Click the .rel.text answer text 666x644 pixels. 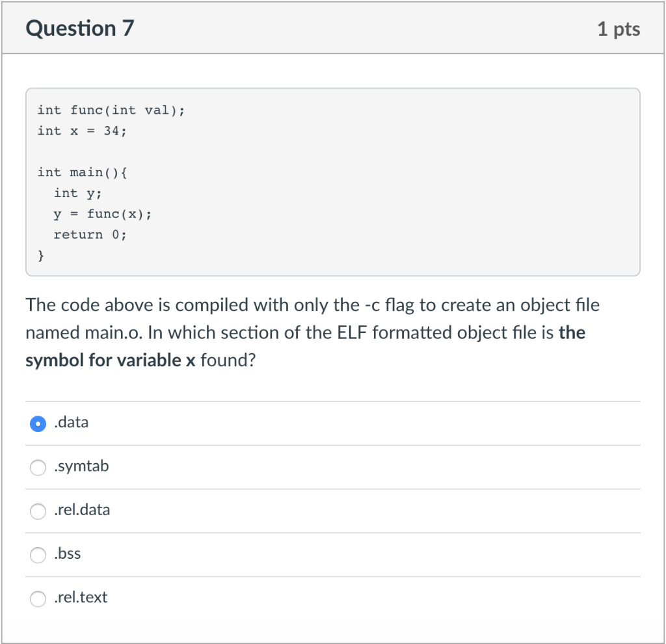(x=81, y=597)
